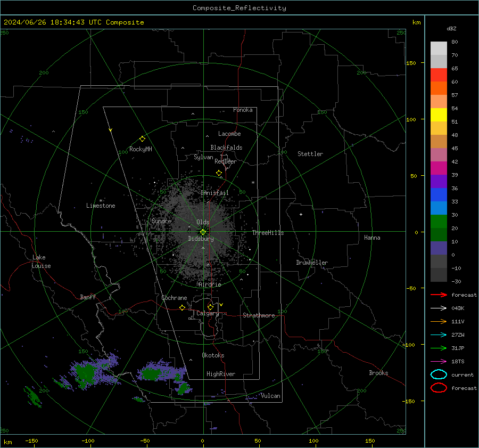Click the yellow diamond marker near RedDeer

(219, 173)
